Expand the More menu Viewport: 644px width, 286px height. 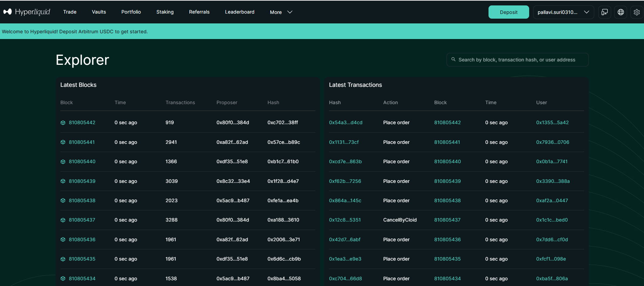tap(281, 12)
